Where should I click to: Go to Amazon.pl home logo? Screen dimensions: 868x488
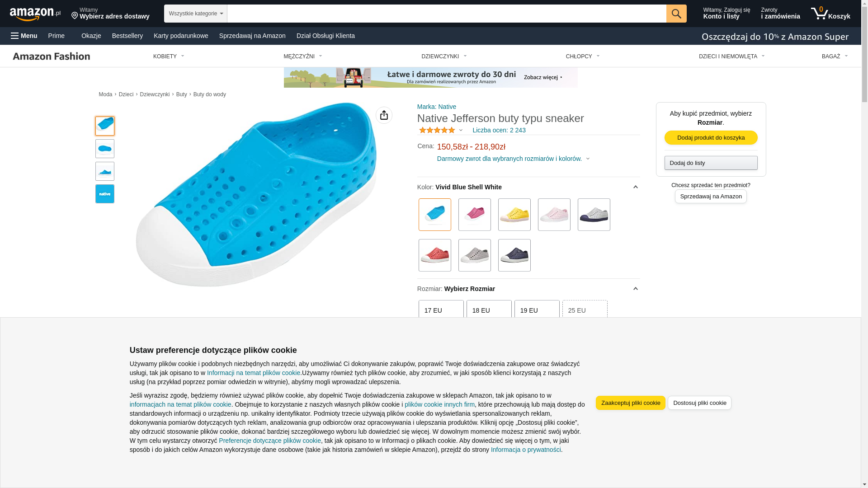pos(35,14)
